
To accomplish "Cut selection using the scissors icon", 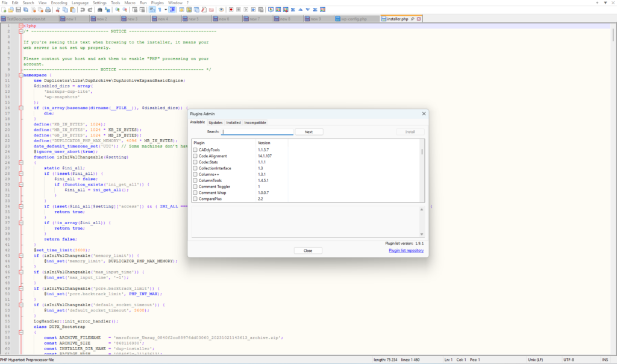I will click(57, 10).
